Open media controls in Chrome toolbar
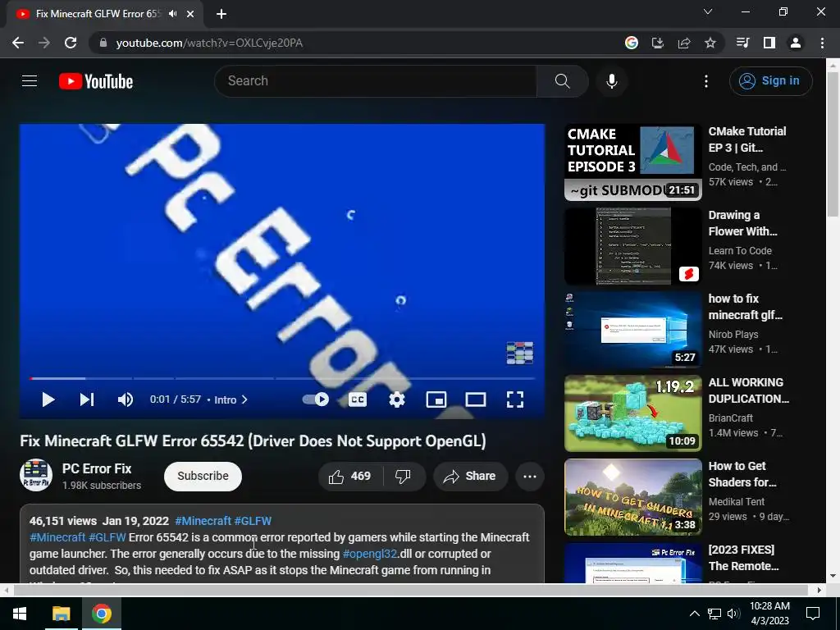The height and width of the screenshot is (630, 840). point(742,43)
